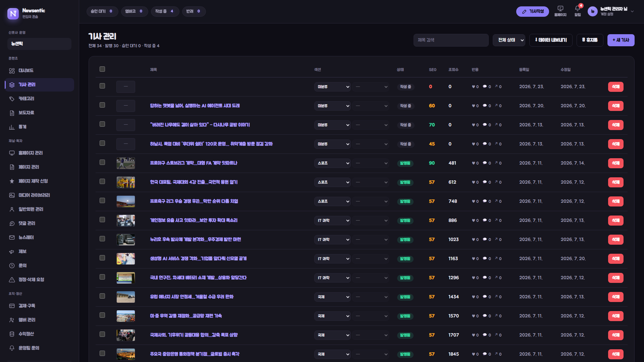Click the 알림 notification bell icon
644x362 pixels.
[578, 9]
